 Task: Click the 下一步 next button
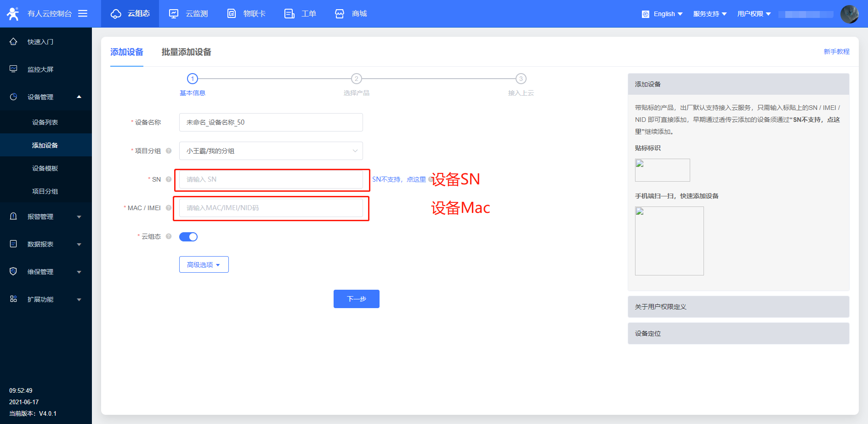click(356, 299)
